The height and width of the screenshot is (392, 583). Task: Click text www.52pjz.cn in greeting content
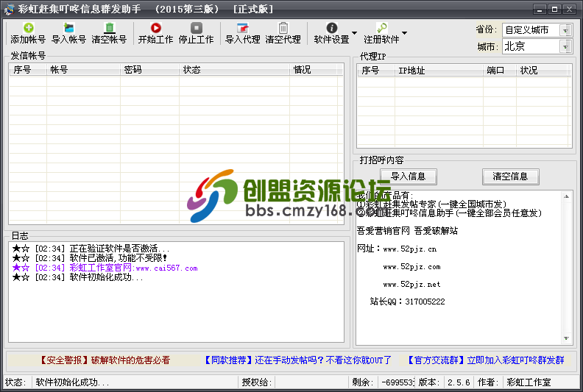pos(410,249)
